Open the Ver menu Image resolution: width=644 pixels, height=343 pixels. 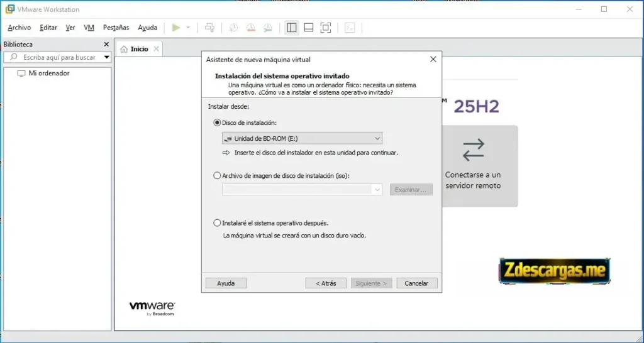70,28
